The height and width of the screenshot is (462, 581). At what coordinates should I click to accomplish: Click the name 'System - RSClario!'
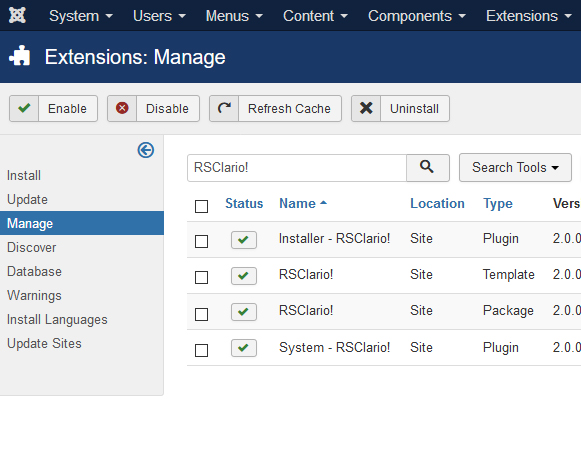click(x=334, y=348)
